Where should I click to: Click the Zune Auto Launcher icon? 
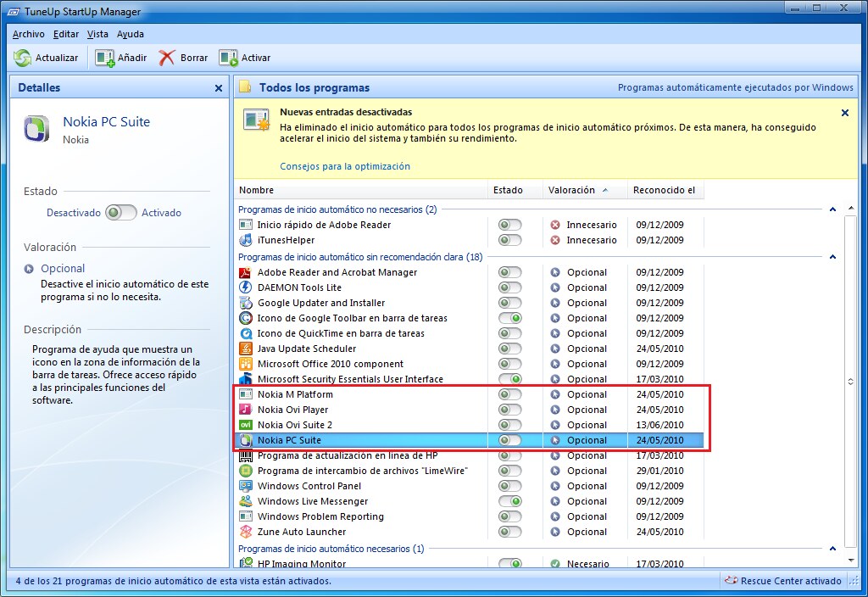pyautogui.click(x=245, y=532)
